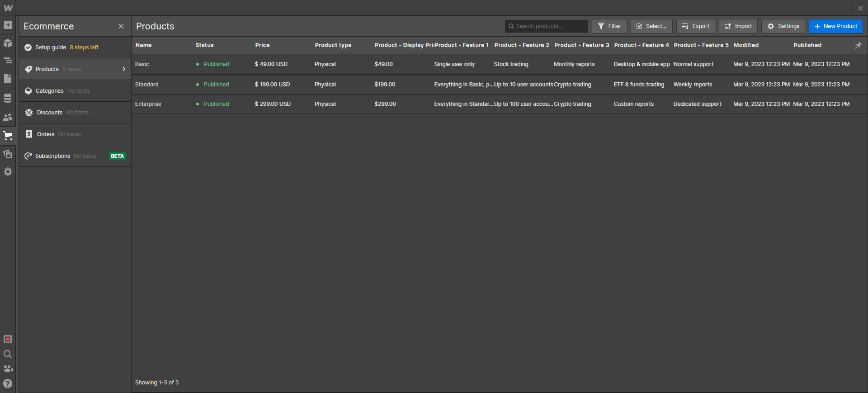Close the Ecommerce panel
Screen dimensions: 868x393
121,26
